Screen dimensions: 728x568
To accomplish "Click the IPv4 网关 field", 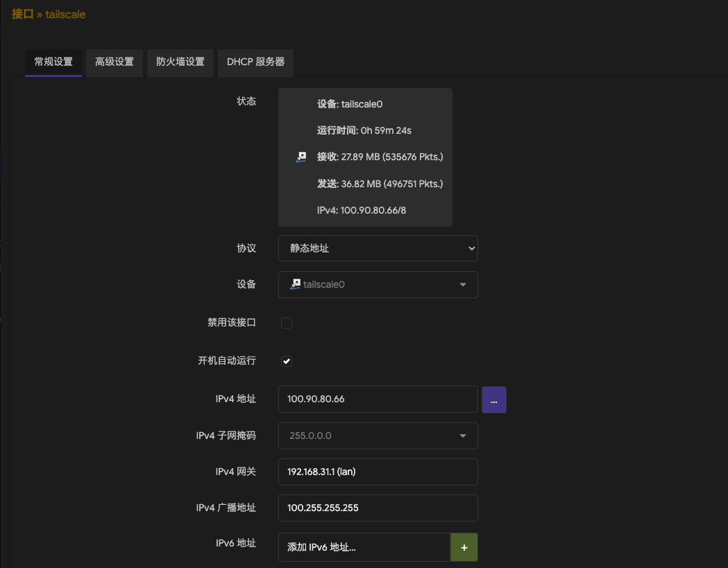I will (378, 472).
